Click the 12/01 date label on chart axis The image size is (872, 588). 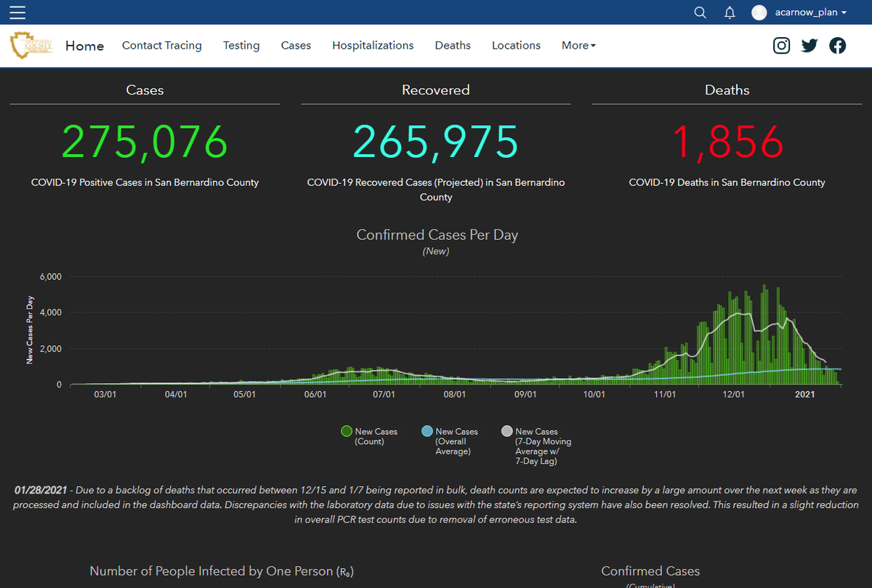click(734, 395)
